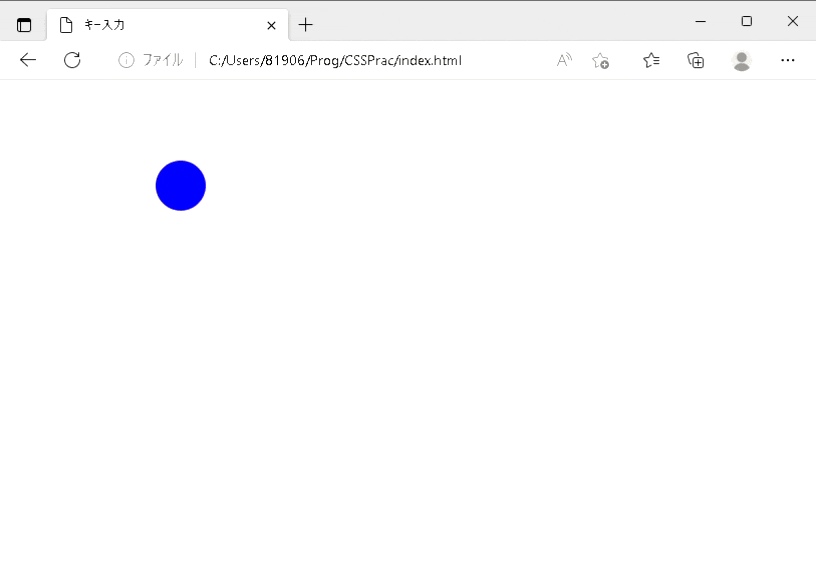
Task: Open the tab actions menu
Action: [23, 22]
